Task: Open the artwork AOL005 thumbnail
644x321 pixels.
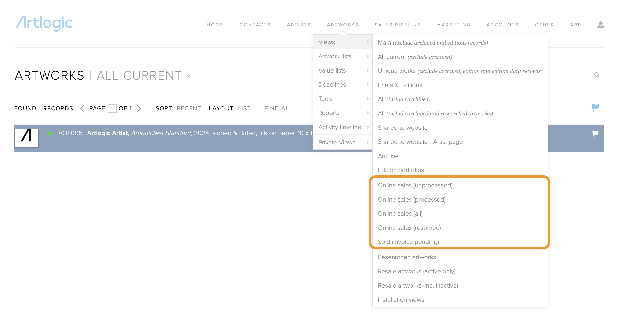Action: 27,138
